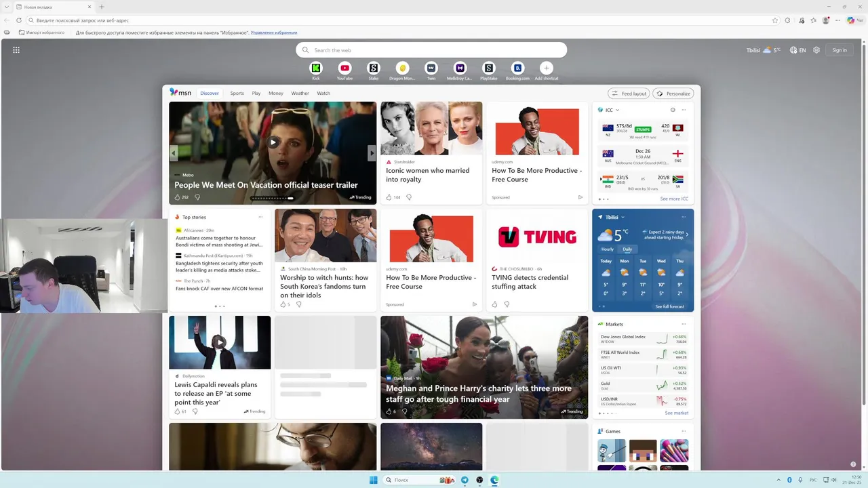Switch weather card to Hourly

[x=608, y=249]
